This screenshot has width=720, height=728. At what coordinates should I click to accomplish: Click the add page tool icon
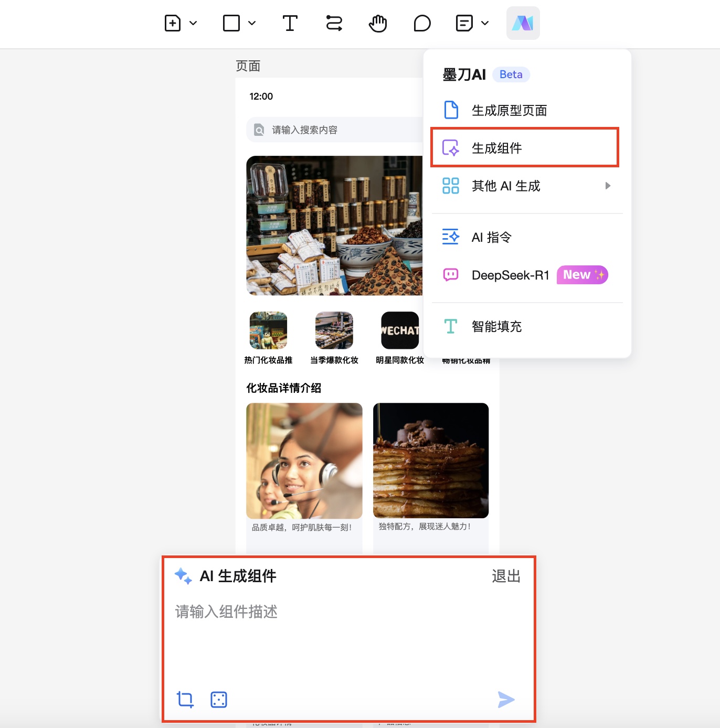pos(173,23)
